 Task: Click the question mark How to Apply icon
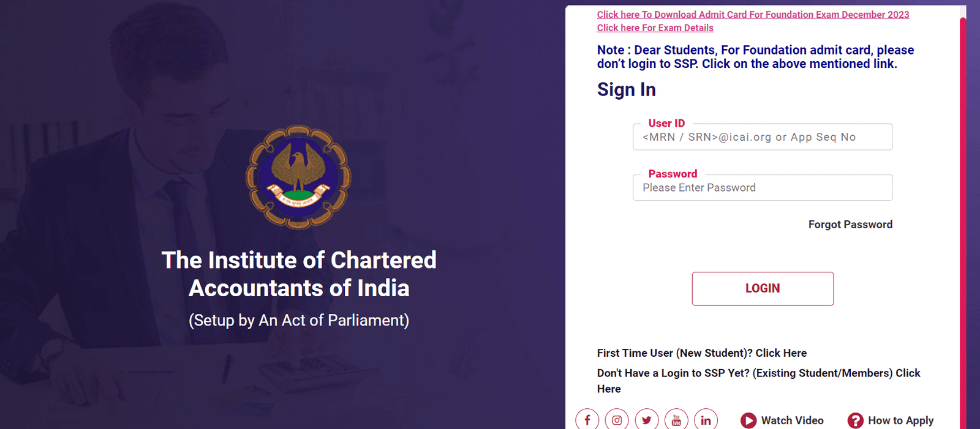coord(855,420)
